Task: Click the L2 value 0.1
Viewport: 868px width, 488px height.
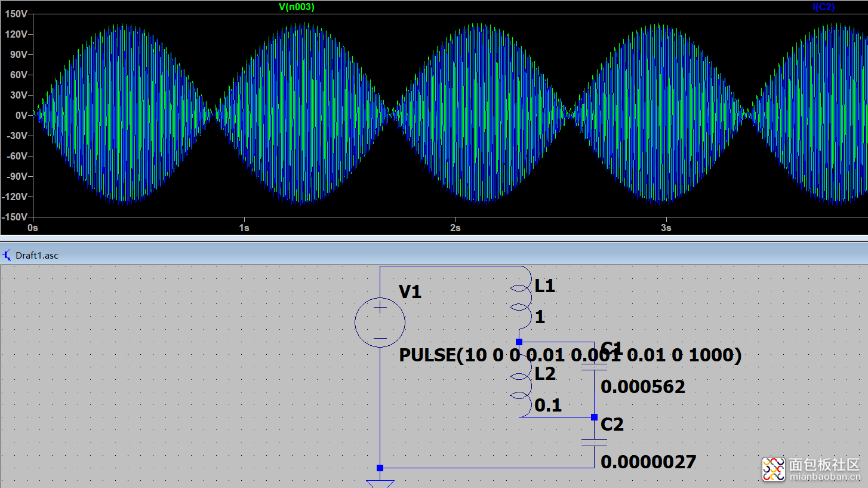Action: click(x=548, y=406)
